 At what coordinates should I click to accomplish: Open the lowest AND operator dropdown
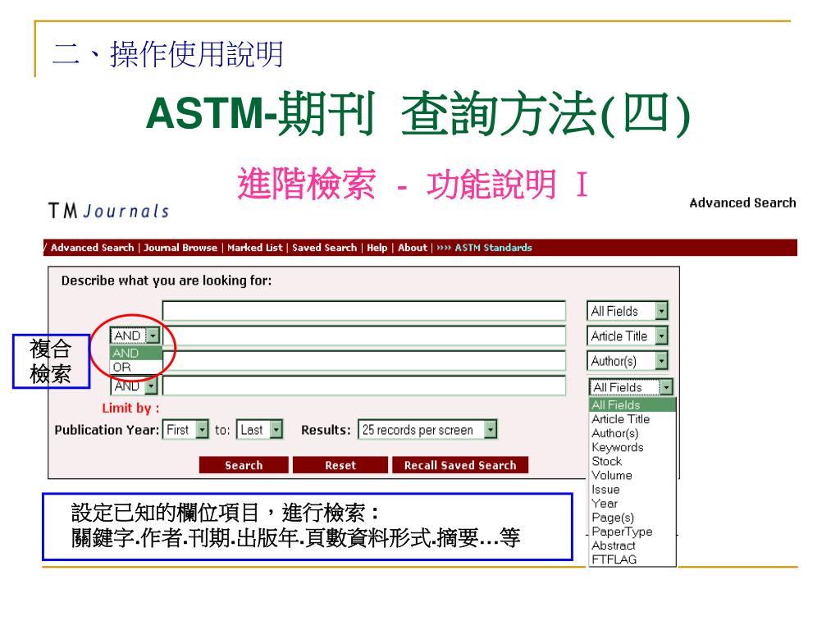(x=134, y=386)
